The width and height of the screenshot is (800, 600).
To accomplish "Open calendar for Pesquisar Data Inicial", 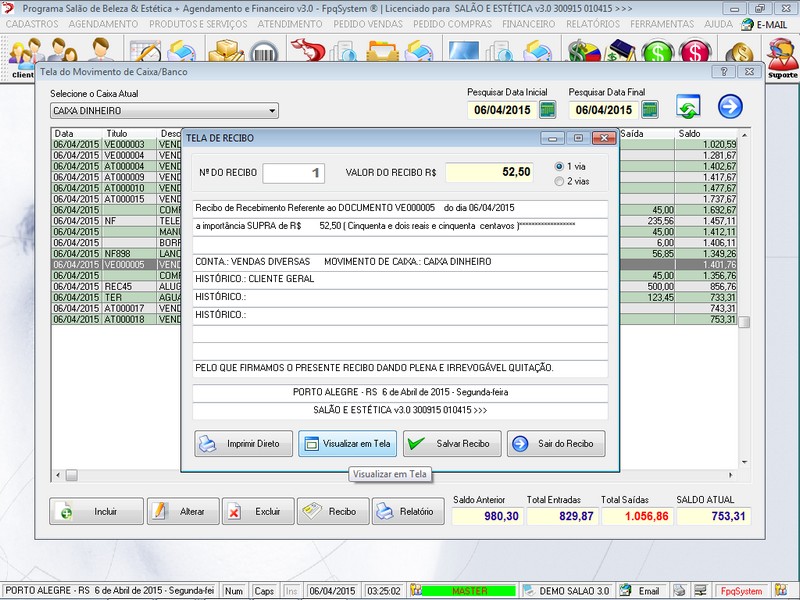I will point(547,110).
